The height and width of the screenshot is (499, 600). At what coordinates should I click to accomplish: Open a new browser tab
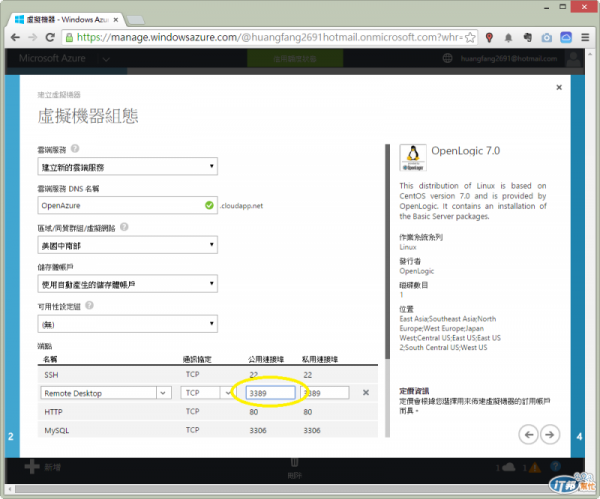(x=135, y=20)
